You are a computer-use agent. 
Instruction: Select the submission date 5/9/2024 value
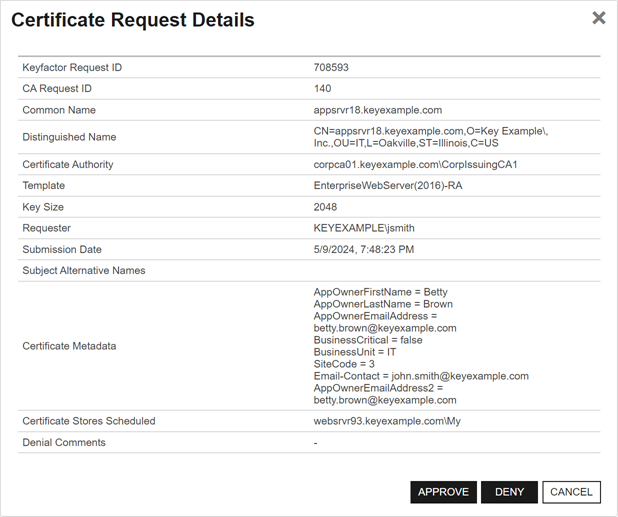[363, 249]
